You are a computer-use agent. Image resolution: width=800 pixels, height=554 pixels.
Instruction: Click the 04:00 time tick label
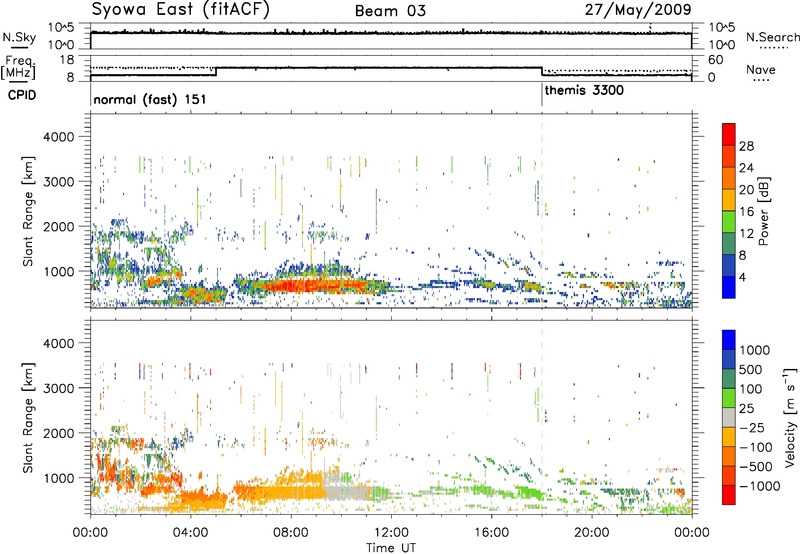pos(190,533)
